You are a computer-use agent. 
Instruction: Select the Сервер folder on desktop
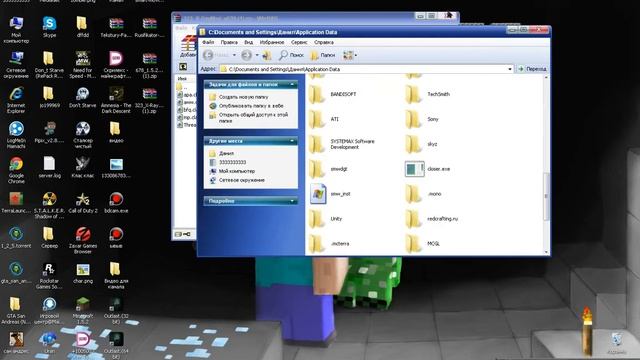[49, 238]
